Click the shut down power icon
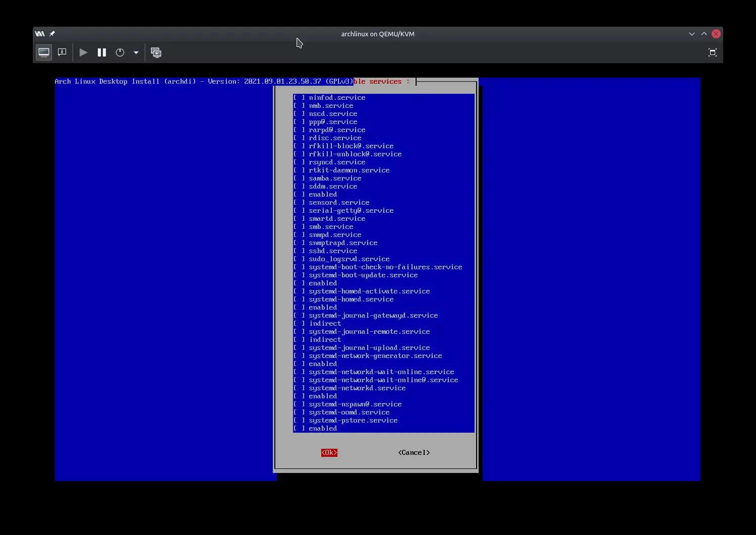The width and height of the screenshot is (756, 535). click(120, 52)
